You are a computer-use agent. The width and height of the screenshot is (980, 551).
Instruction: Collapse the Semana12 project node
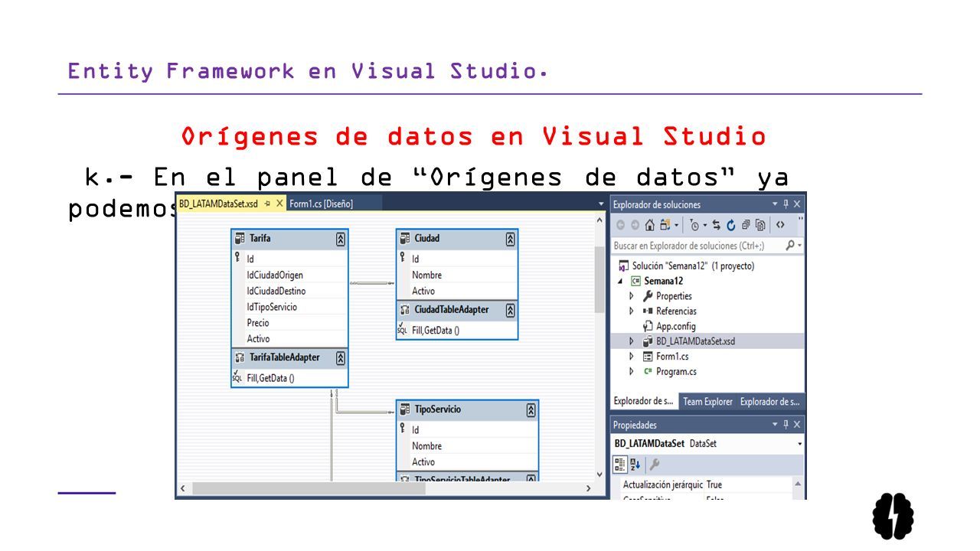pyautogui.click(x=621, y=282)
